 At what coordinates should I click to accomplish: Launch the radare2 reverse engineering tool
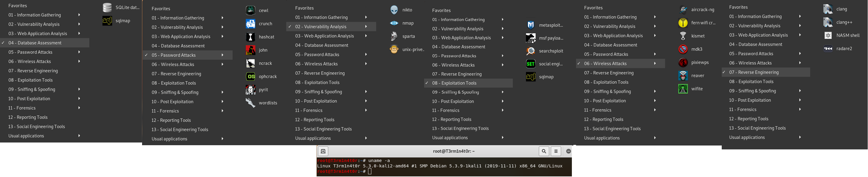coord(828,49)
